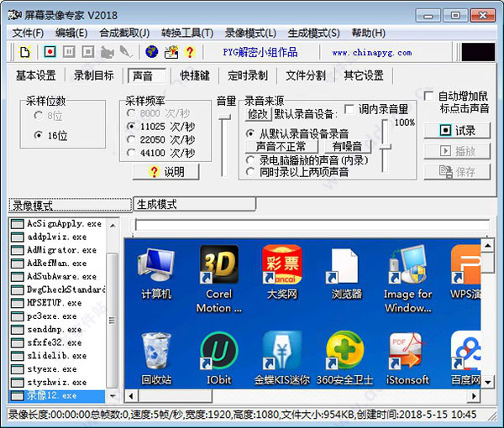Open the globe website icon
This screenshot has width=504, height=428.
click(152, 51)
